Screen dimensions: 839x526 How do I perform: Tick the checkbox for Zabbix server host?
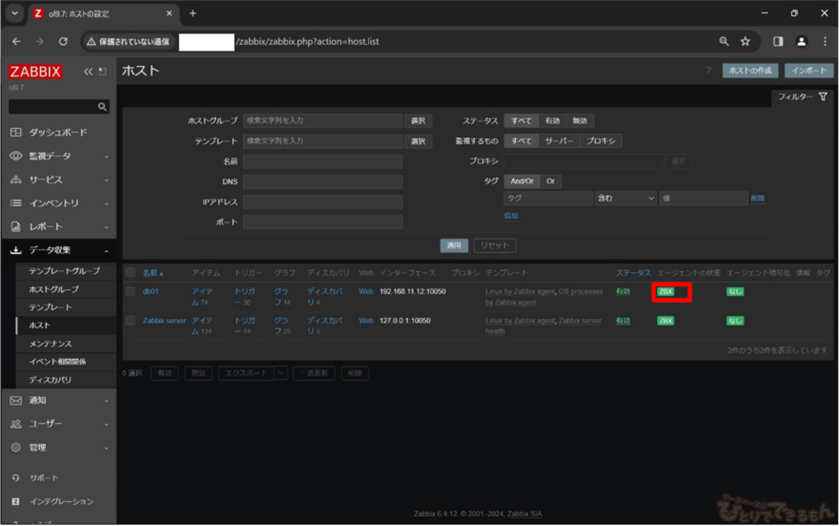pos(130,320)
